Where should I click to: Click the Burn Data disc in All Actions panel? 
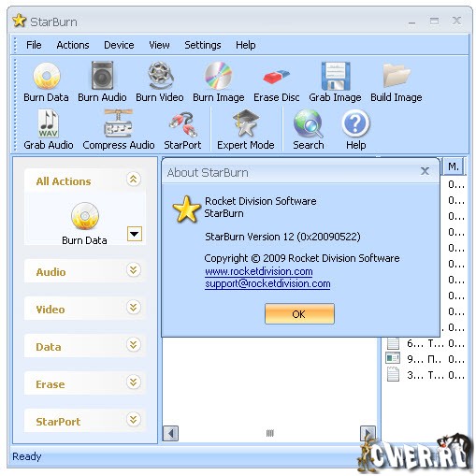pyautogui.click(x=85, y=216)
